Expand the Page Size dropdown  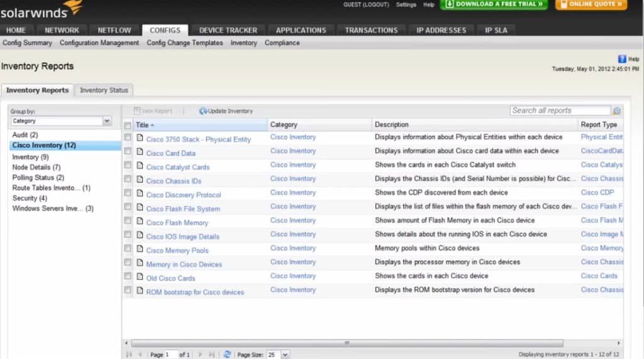(285, 354)
